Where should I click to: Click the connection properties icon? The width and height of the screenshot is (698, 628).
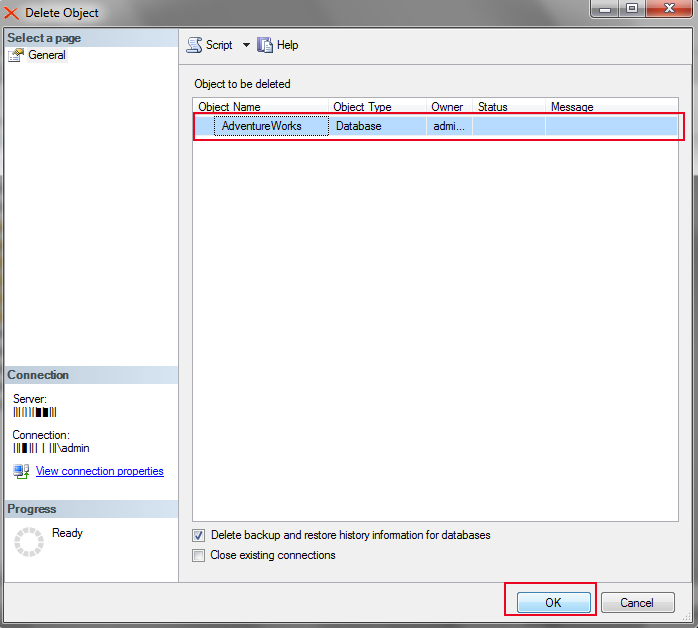21,471
